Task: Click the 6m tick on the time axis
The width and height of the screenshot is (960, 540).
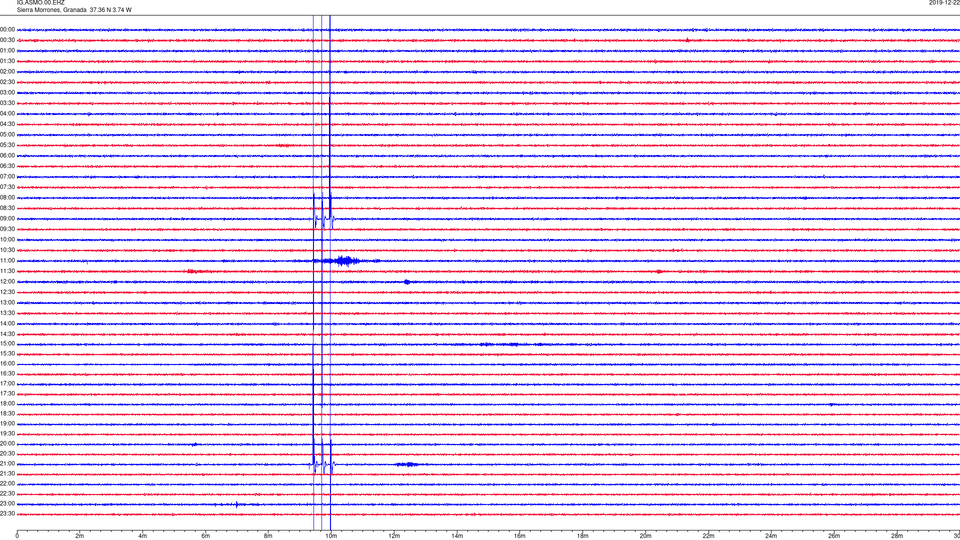Action: coord(205,536)
